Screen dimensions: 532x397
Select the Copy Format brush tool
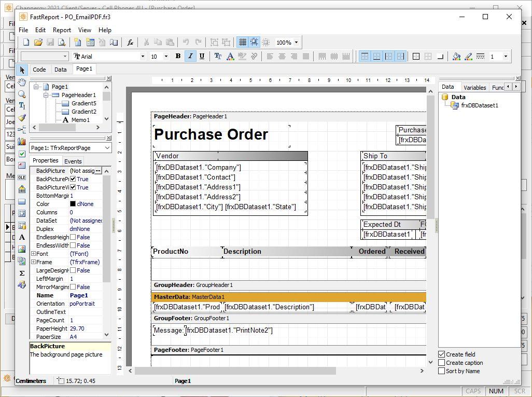click(22, 118)
